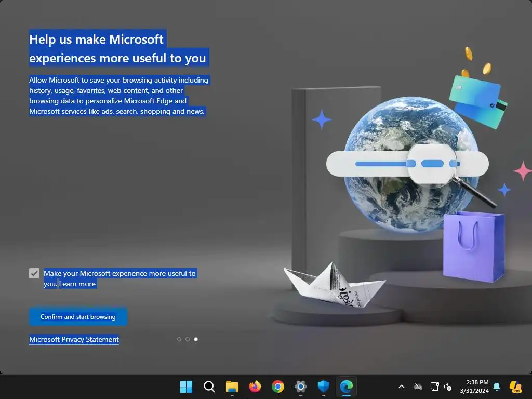Click Confirm and start browsing
The height and width of the screenshot is (399, 532).
coord(78,316)
